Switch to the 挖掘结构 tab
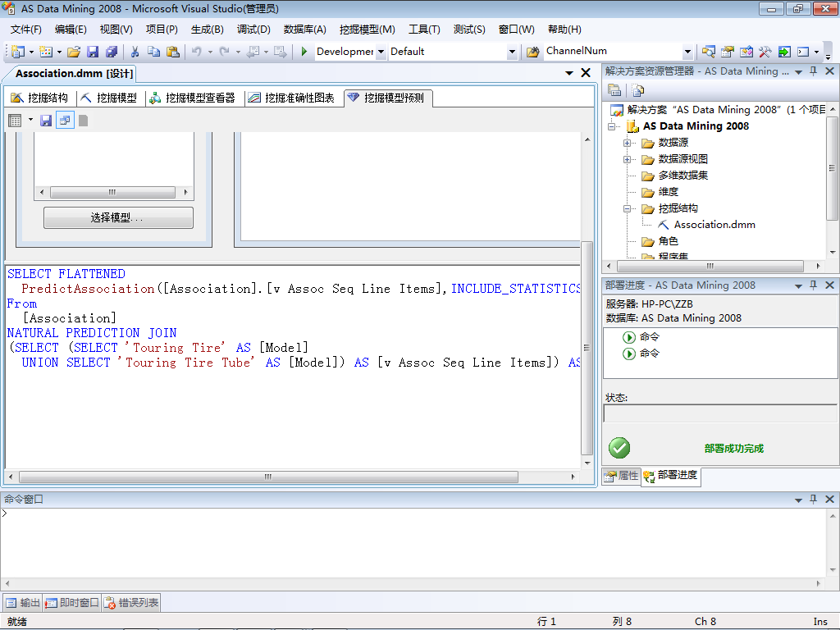 39,98
